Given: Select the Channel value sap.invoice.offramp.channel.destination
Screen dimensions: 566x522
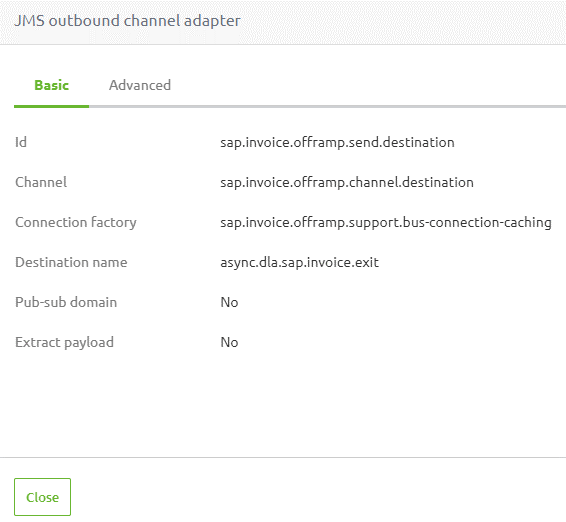Looking at the screenshot, I should 347,183.
